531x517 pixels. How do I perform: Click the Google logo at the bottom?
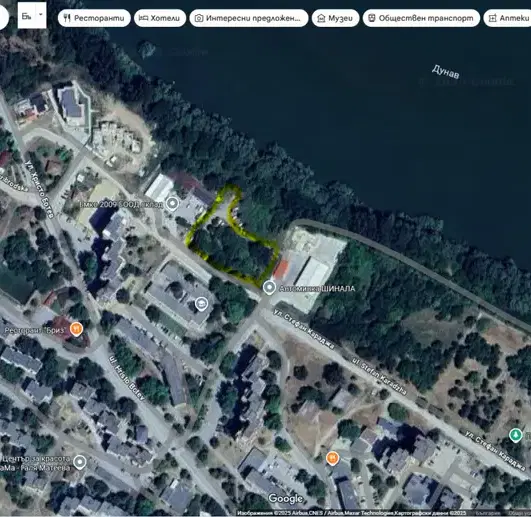[286, 498]
